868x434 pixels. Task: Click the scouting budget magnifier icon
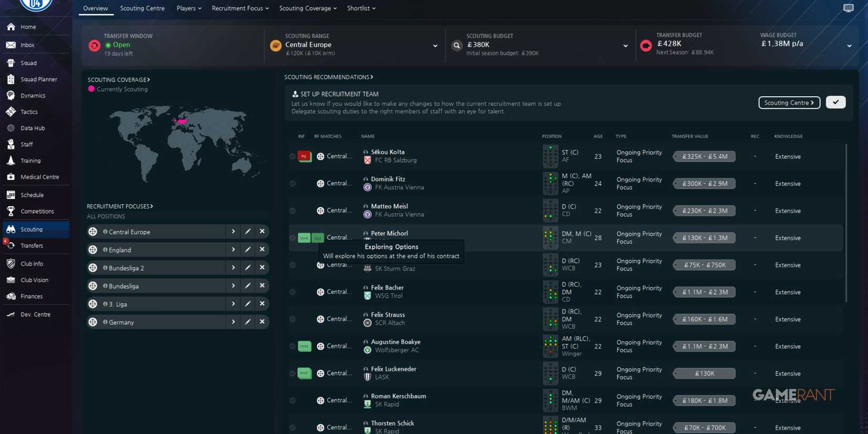(x=457, y=46)
